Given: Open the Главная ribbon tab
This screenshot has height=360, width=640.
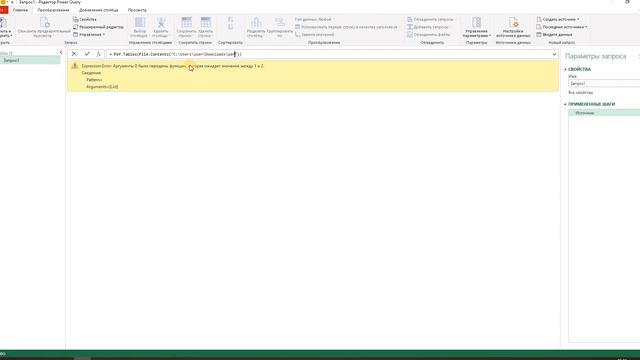Looking at the screenshot, I should pyautogui.click(x=20, y=10).
